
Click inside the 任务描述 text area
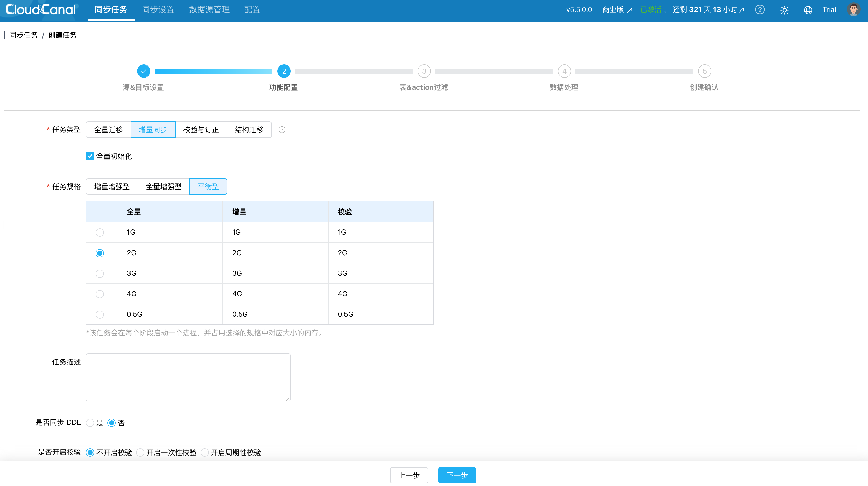(188, 377)
